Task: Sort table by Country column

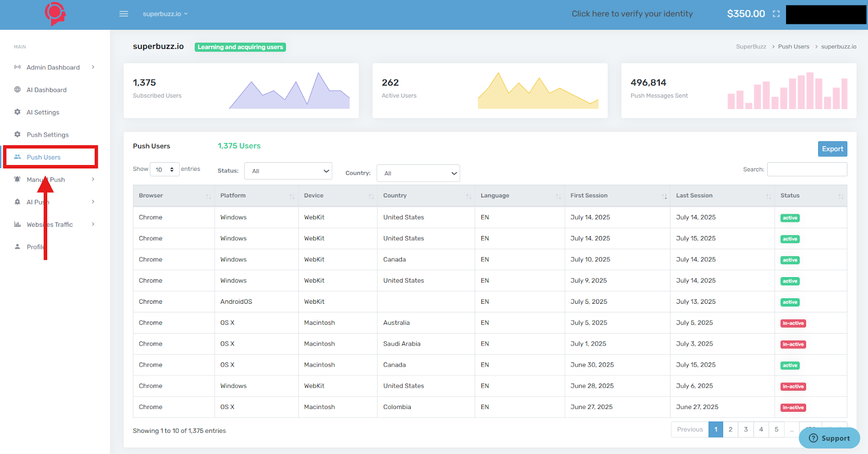Action: tap(426, 196)
